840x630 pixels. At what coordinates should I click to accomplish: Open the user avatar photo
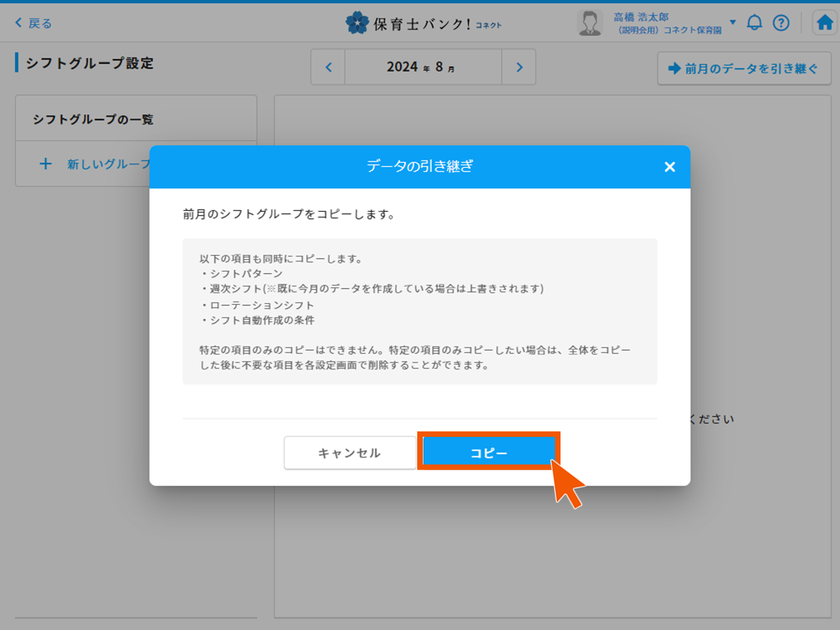[590, 21]
